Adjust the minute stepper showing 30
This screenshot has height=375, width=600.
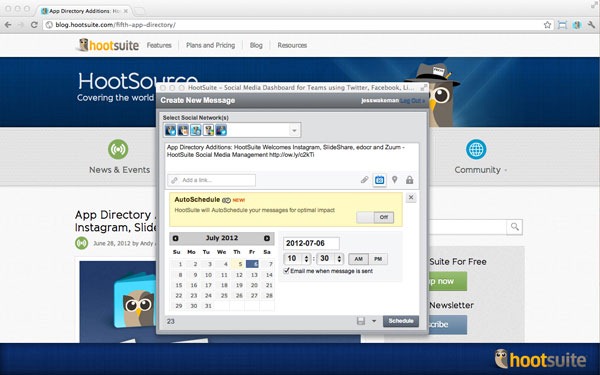339,259
